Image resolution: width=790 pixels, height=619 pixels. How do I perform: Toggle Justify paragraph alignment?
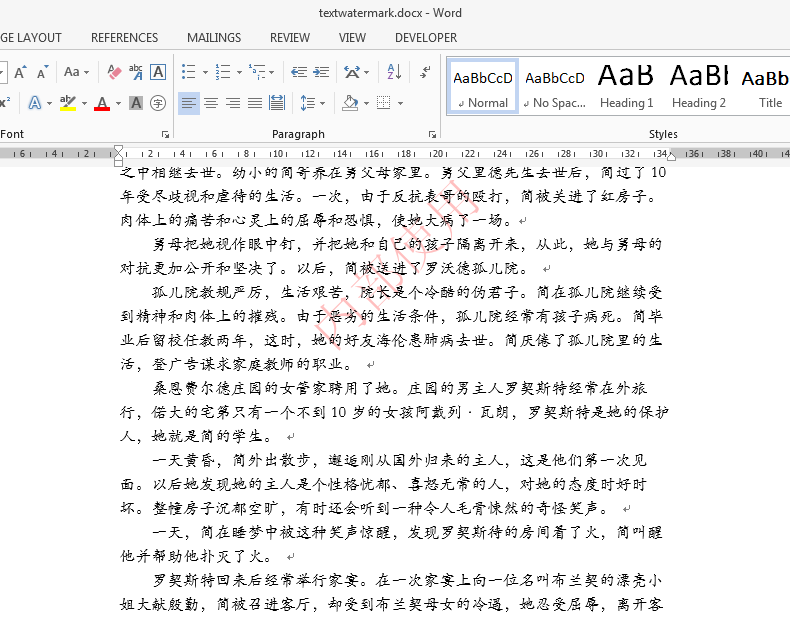click(x=255, y=103)
